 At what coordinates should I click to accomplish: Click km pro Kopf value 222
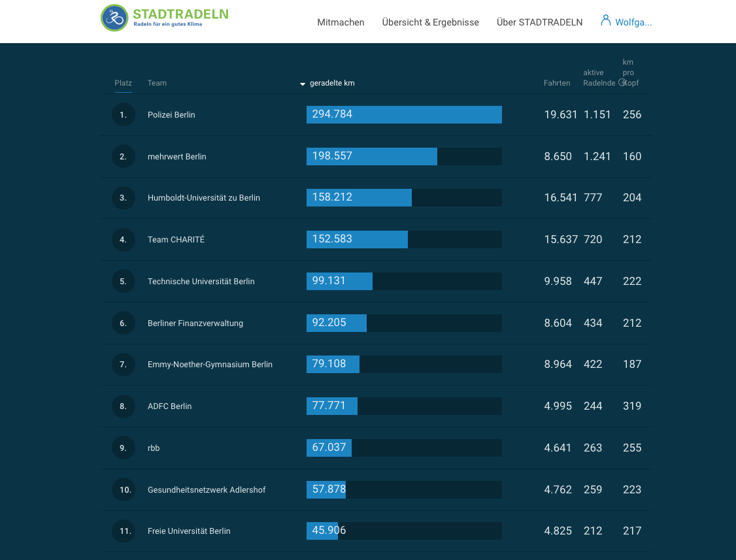click(x=632, y=281)
